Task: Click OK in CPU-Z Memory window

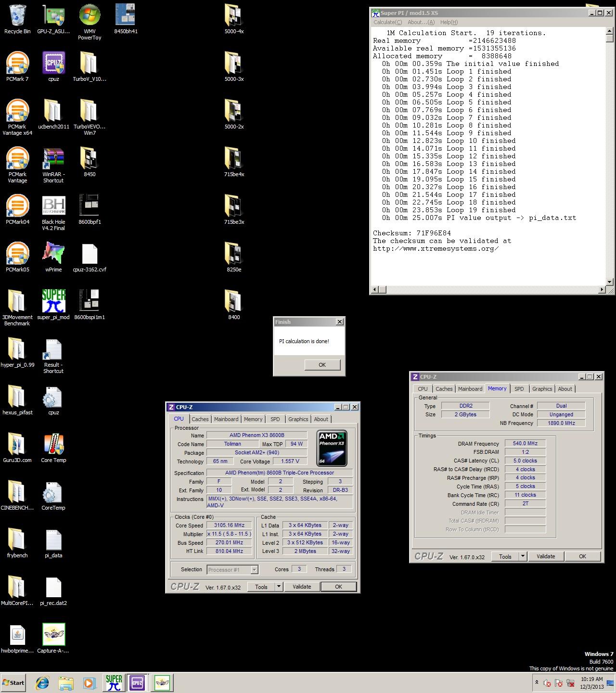Action: pyautogui.click(x=583, y=556)
